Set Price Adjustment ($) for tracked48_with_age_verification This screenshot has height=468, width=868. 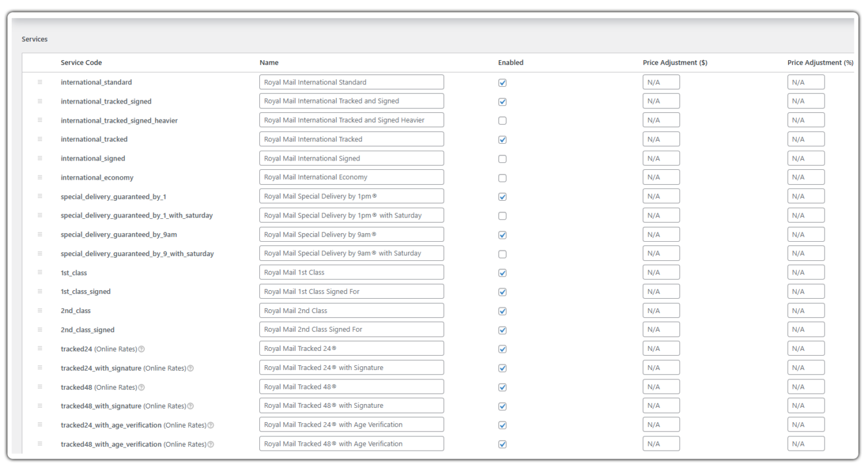(661, 444)
